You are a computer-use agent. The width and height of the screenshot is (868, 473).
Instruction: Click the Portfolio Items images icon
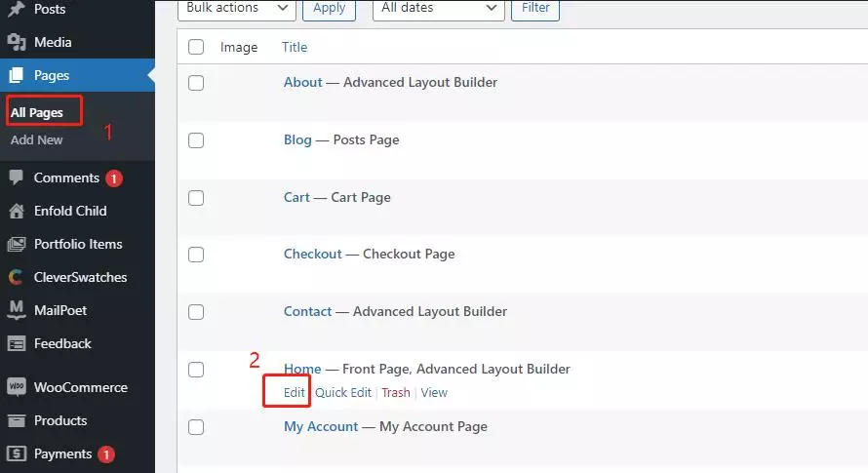point(17,244)
